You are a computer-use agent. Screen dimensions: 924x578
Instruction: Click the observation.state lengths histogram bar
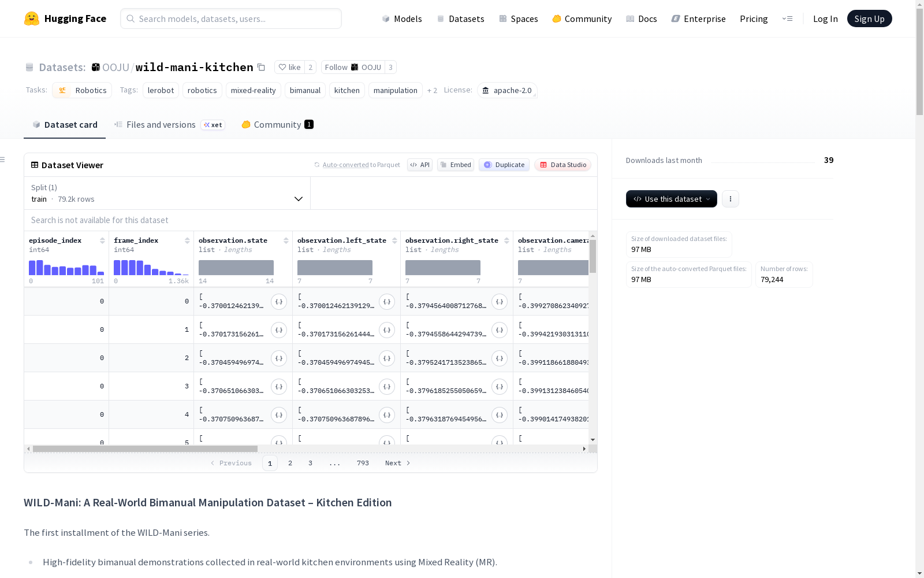click(236, 268)
